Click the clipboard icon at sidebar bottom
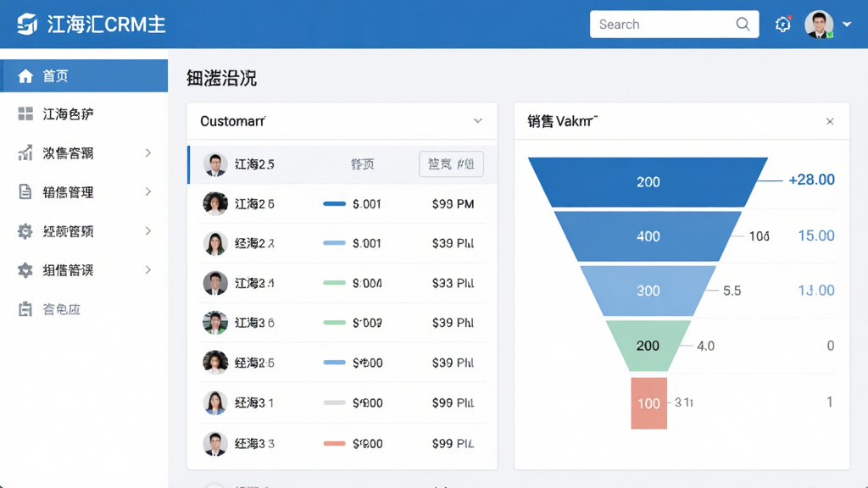Viewport: 868px width, 488px height. point(25,308)
